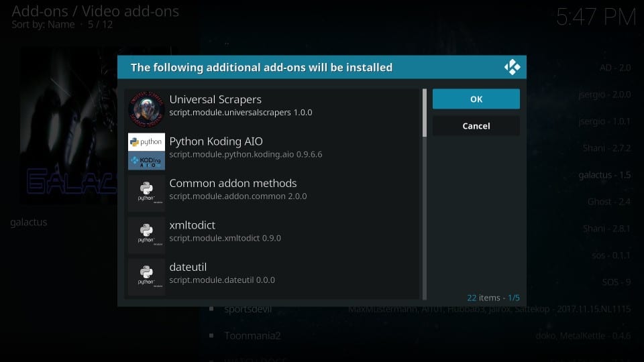Click the Shani - 2.7.2 background row
The height and width of the screenshot is (362, 644).
tap(606, 148)
